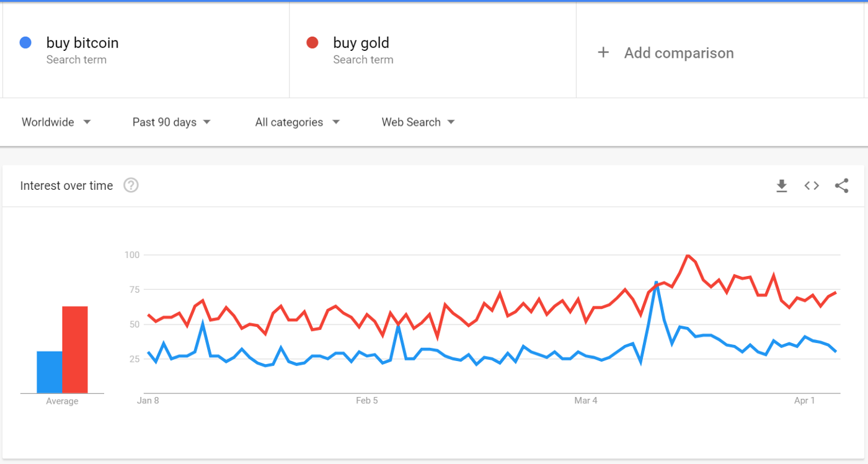868x464 pixels.
Task: Click the plus icon to add comparison
Action: click(603, 53)
